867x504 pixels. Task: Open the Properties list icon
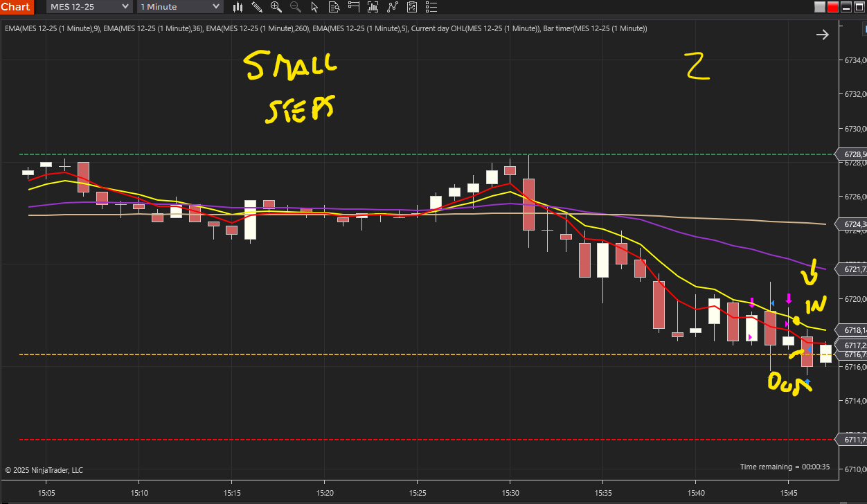pos(430,7)
